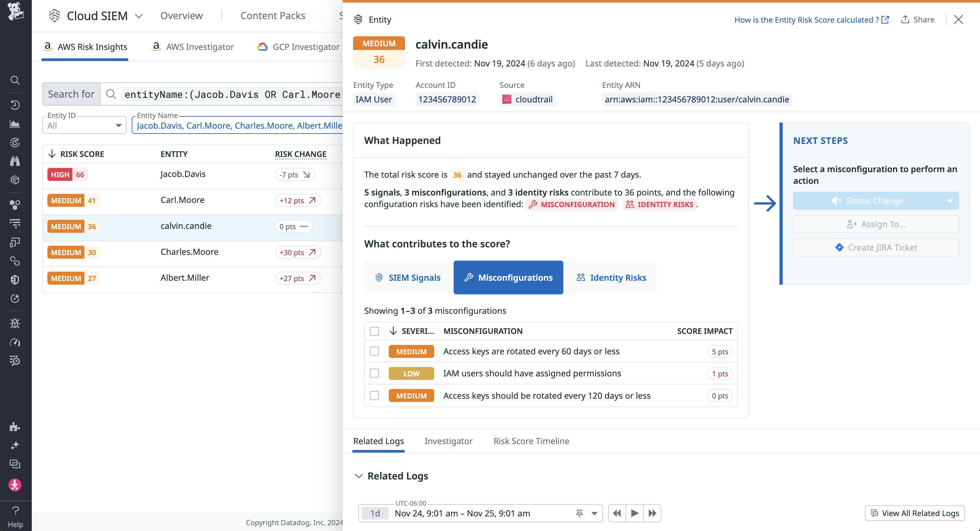Open the Entity ID filter dropdown
Image resolution: width=980 pixels, height=531 pixels.
[x=84, y=125]
